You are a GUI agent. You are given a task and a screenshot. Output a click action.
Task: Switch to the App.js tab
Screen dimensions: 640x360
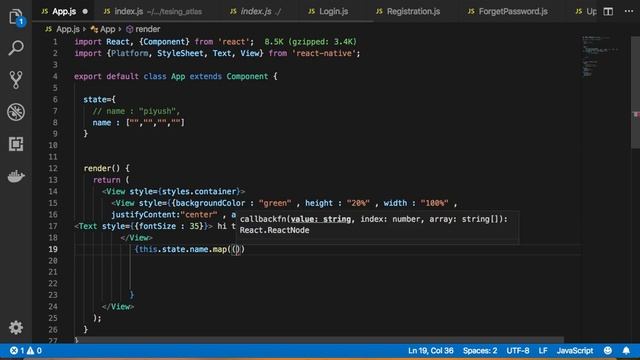point(64,11)
